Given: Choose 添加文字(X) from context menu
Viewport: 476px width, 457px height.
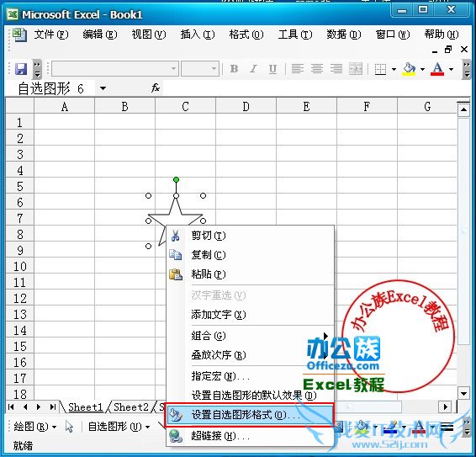Looking at the screenshot, I should click(x=250, y=315).
